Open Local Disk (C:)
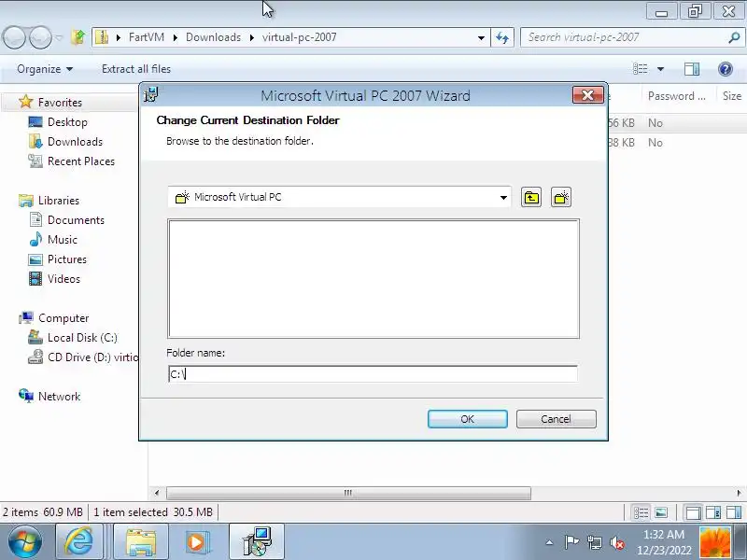 click(x=82, y=338)
